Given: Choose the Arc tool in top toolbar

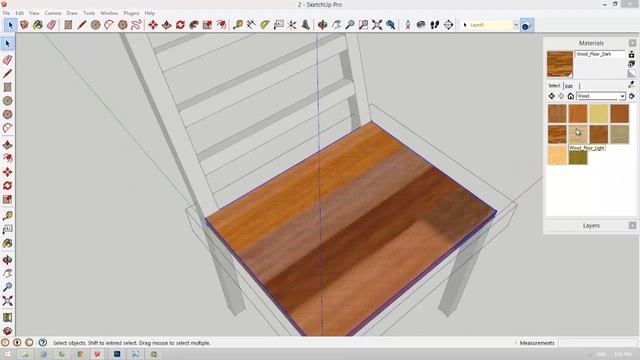Looking at the screenshot, I should [x=109, y=25].
